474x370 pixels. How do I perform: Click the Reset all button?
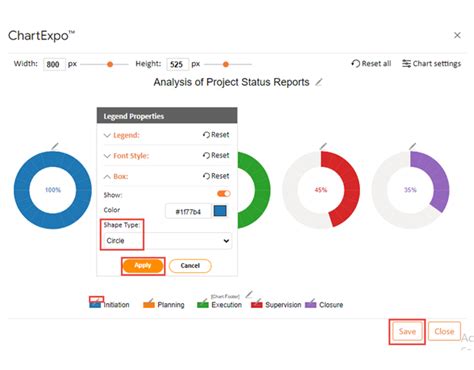pos(371,63)
